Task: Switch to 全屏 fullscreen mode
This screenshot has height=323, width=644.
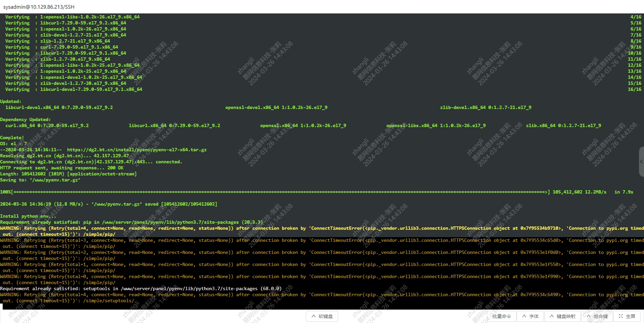Action: pyautogui.click(x=627, y=316)
